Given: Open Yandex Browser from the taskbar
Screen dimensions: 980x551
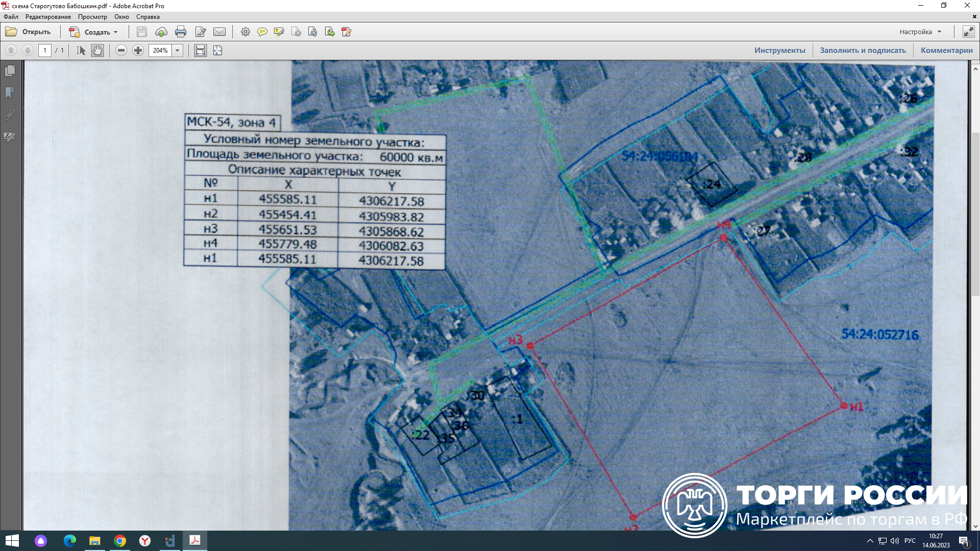Looking at the screenshot, I should click(x=145, y=540).
